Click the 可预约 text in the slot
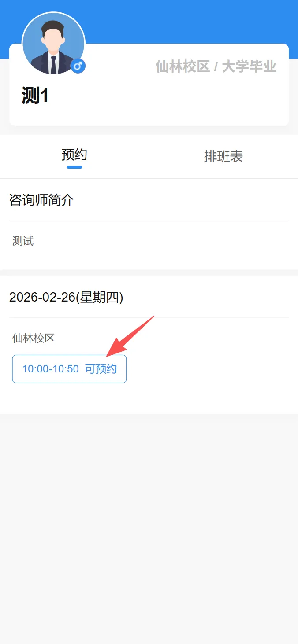 tap(101, 369)
